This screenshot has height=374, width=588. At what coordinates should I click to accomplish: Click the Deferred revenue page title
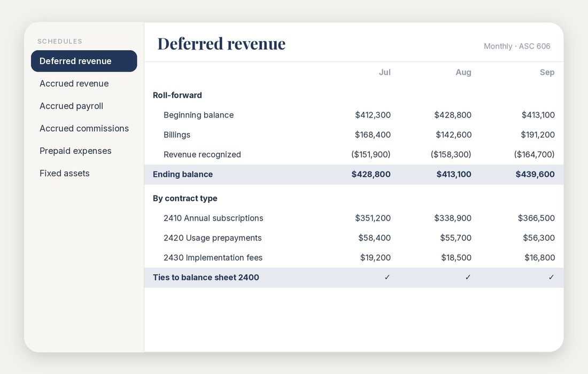tap(221, 43)
